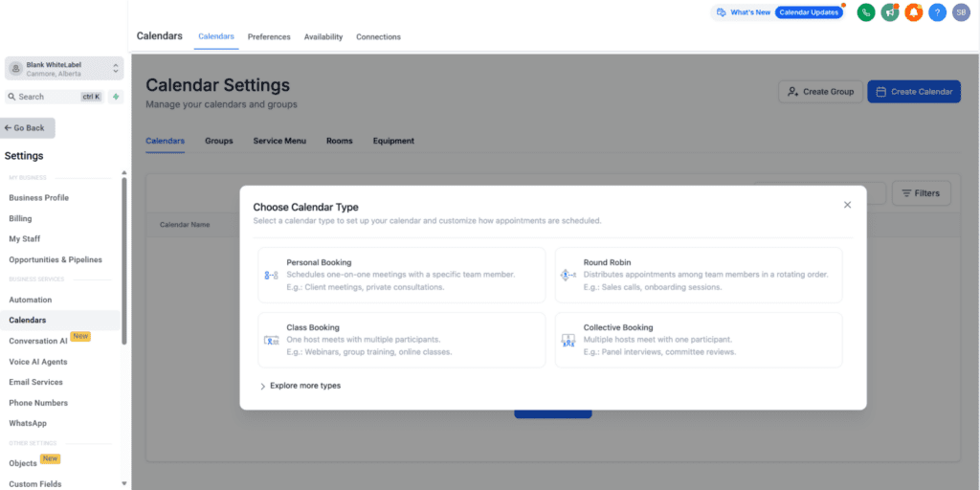Open Automation settings
Screen dimensions: 980x490
[30, 300]
